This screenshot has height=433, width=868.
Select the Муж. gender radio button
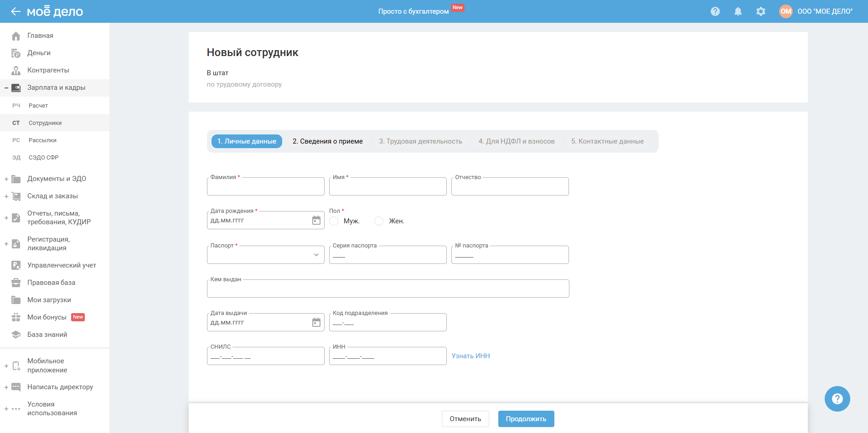tap(334, 221)
